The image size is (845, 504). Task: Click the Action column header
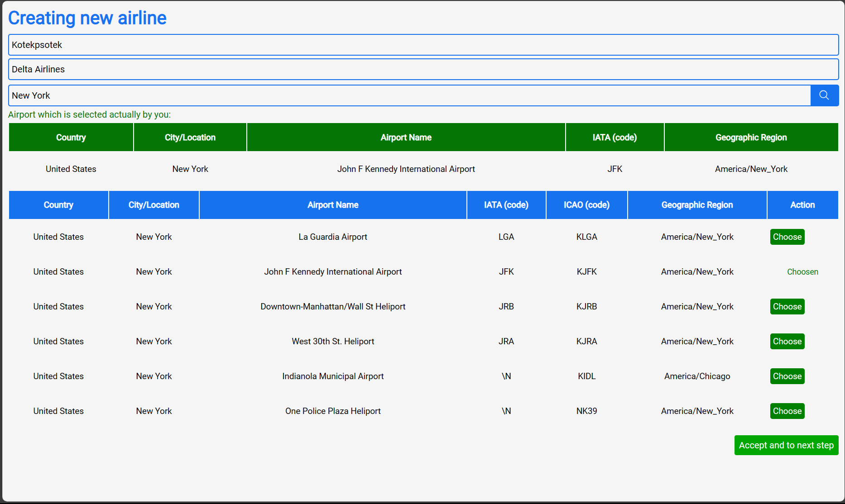tap(802, 205)
